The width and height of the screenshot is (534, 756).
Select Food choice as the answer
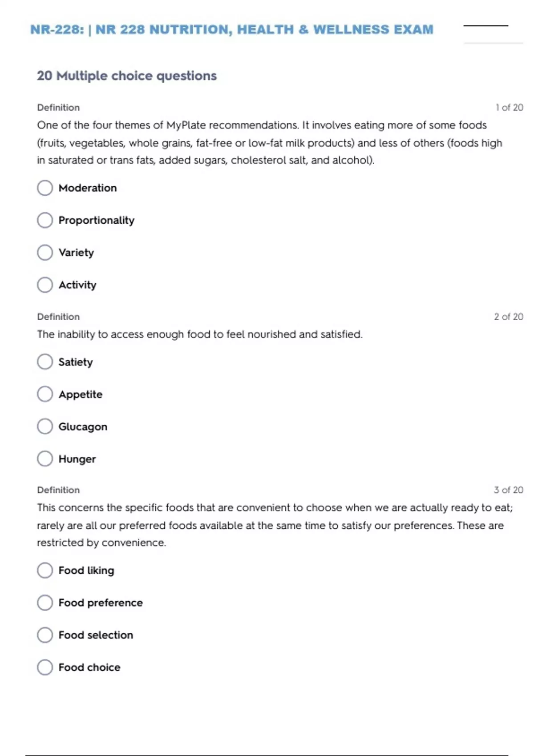[45, 667]
